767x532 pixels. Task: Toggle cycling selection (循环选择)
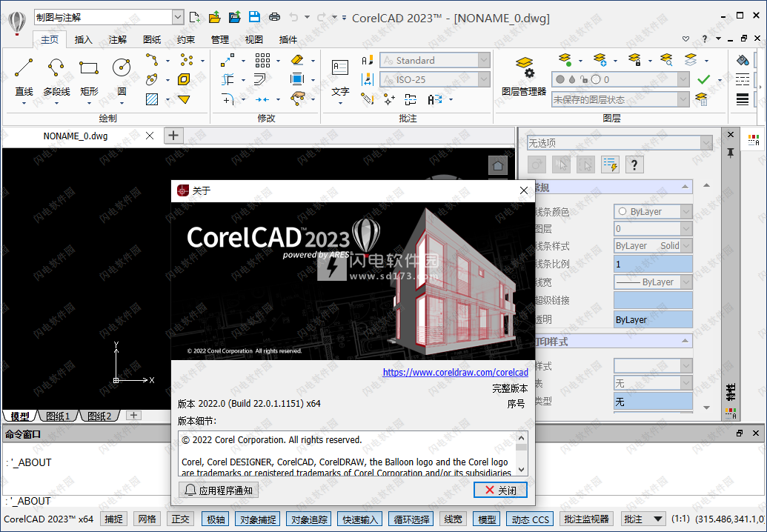411,519
